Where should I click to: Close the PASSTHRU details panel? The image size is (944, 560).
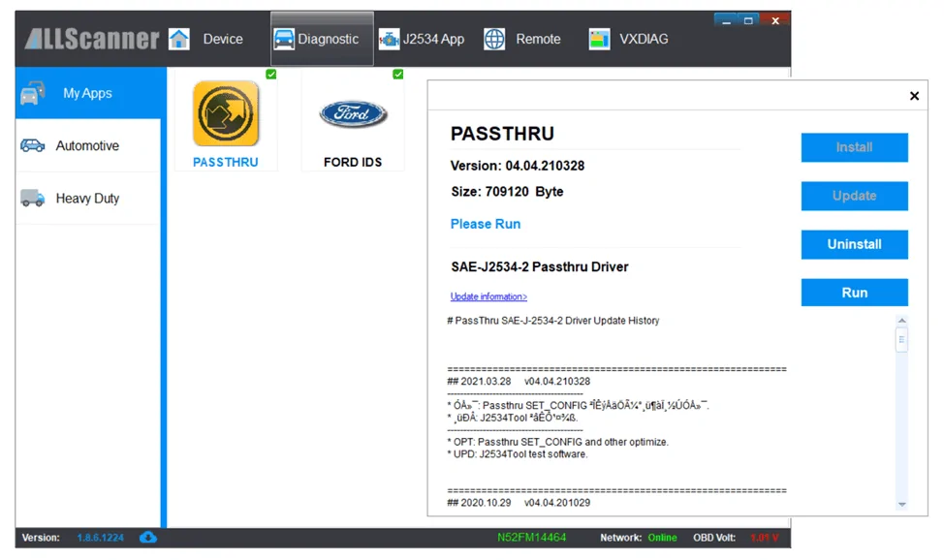[915, 96]
